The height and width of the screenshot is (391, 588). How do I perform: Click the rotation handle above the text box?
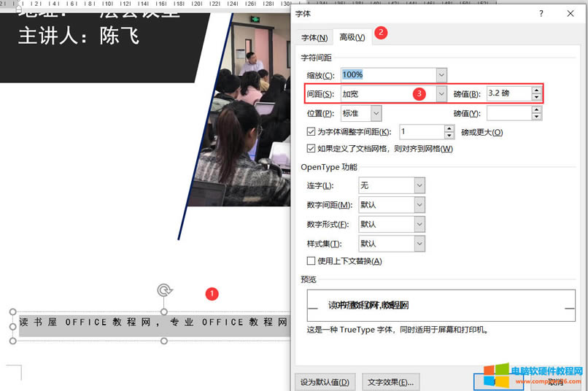[x=164, y=290]
